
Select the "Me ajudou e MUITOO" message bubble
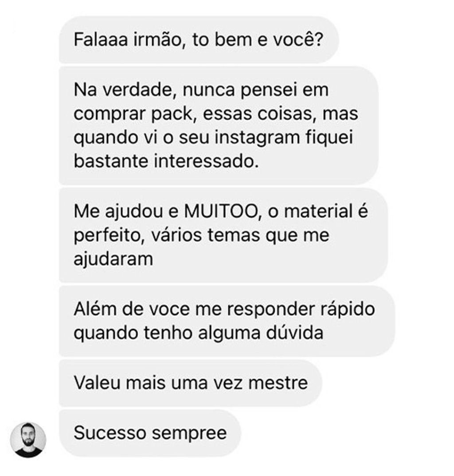223,235
